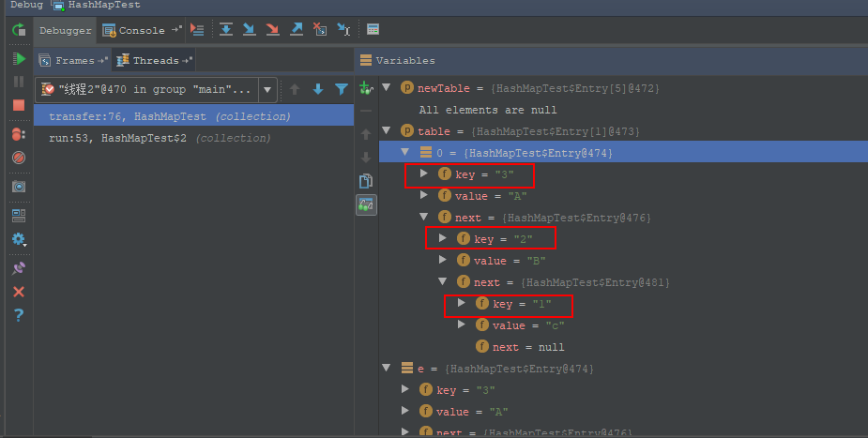Image resolution: width=868 pixels, height=438 pixels.
Task: Select frame run:53, HashMapTest$2
Action: click(x=193, y=138)
